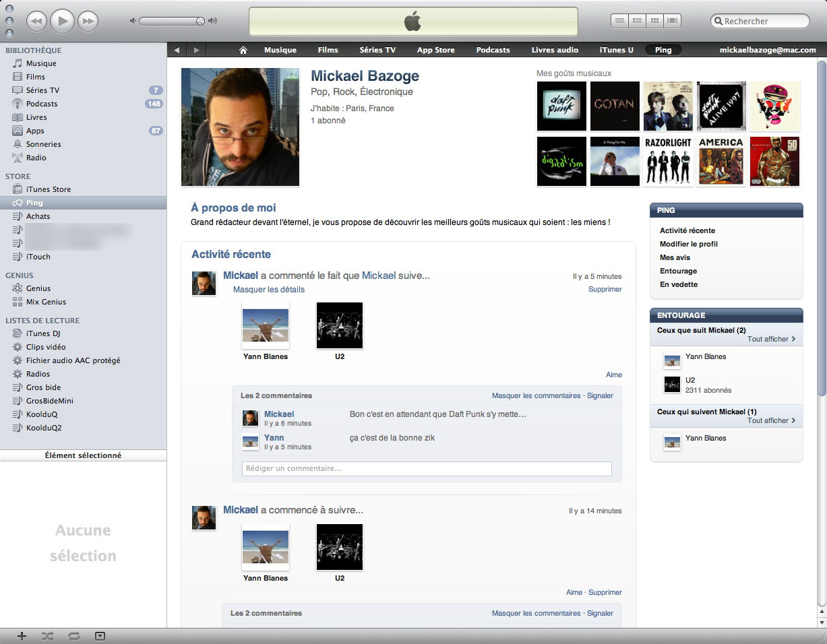Click first Masquer les commentaires link
This screenshot has width=827, height=644.
[x=536, y=395]
